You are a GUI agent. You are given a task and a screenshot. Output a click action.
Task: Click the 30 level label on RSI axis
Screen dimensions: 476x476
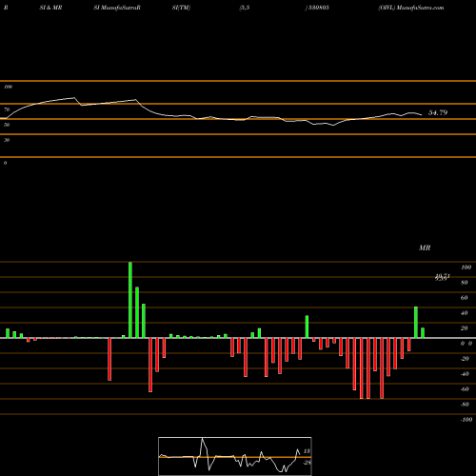pos(7,140)
